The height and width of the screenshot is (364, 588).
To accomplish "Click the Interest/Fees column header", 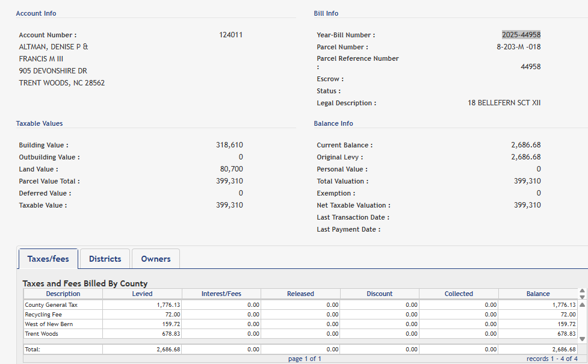I will coord(221,294).
